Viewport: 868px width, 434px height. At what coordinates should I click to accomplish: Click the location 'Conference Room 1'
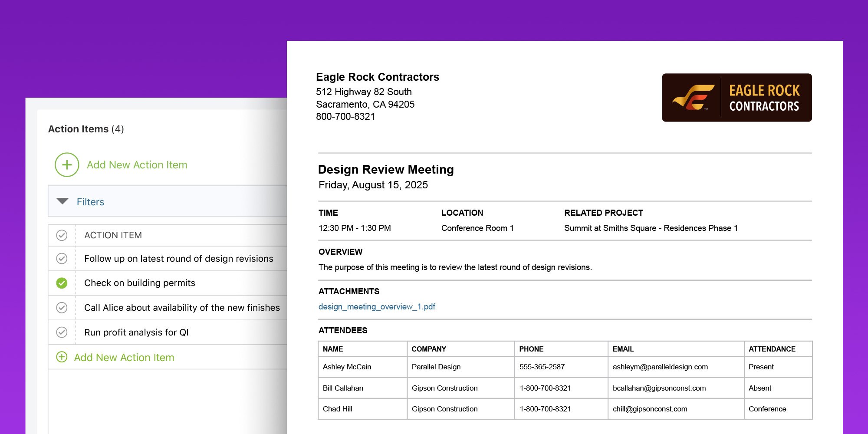click(477, 228)
